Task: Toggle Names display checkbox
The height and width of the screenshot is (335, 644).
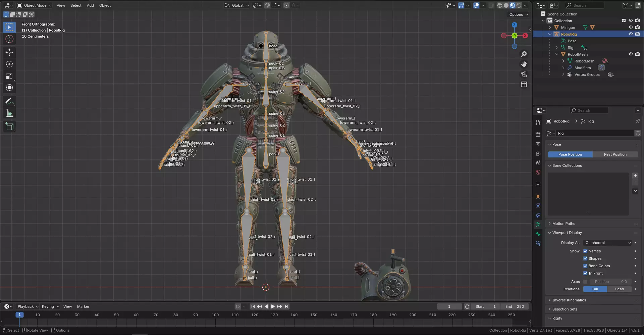Action: (x=585, y=251)
